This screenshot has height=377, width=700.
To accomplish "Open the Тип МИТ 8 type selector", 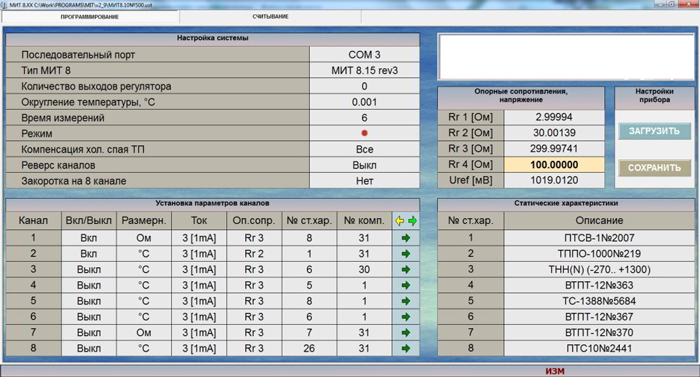I will [x=364, y=71].
